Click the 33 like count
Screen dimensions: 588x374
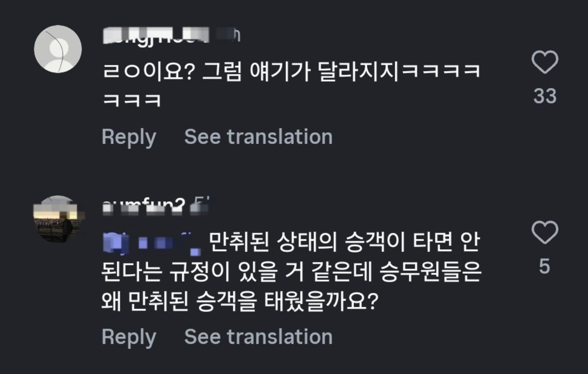point(545,96)
